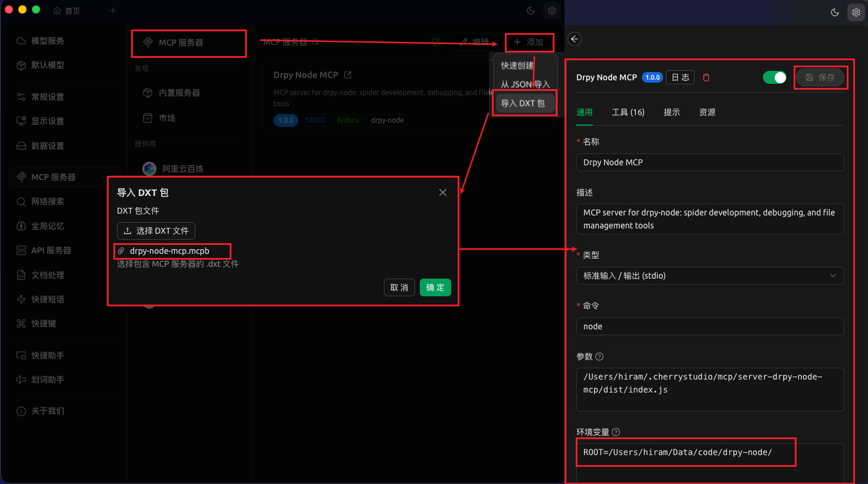Delete Drpy Node MCP via the trash icon
The width and height of the screenshot is (868, 484).
707,77
